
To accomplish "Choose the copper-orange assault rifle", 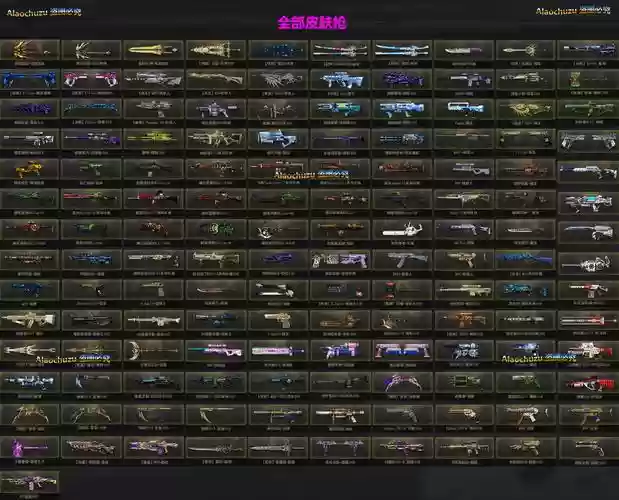I will (x=463, y=320).
